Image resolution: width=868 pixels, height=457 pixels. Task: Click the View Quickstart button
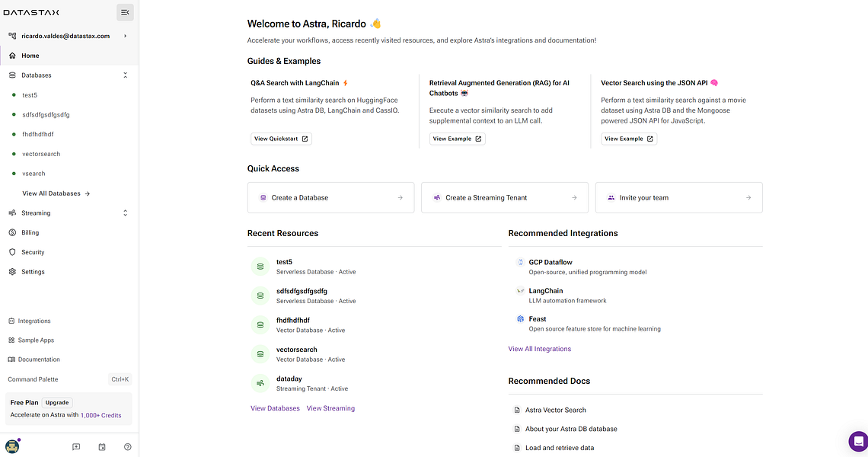click(x=282, y=139)
